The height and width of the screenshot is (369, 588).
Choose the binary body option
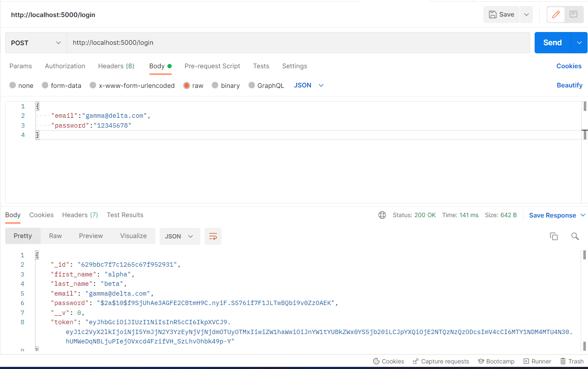click(x=215, y=85)
